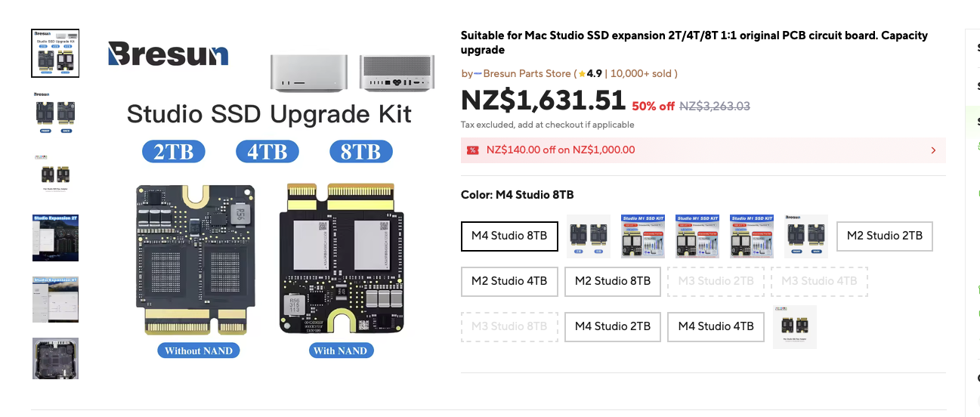Click the 10,000+ sold count
Viewport: 980px width, 417px height.
pos(643,74)
